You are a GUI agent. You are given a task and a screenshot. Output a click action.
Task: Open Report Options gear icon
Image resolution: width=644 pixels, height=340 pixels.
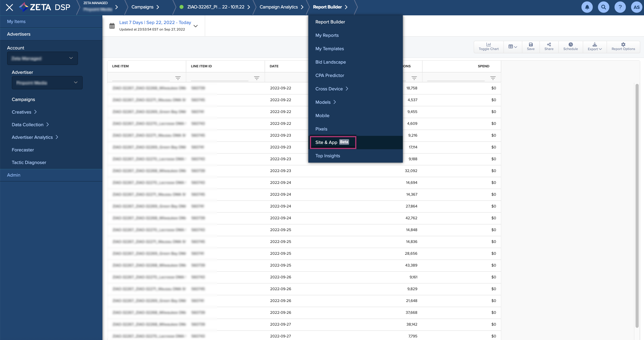(623, 44)
